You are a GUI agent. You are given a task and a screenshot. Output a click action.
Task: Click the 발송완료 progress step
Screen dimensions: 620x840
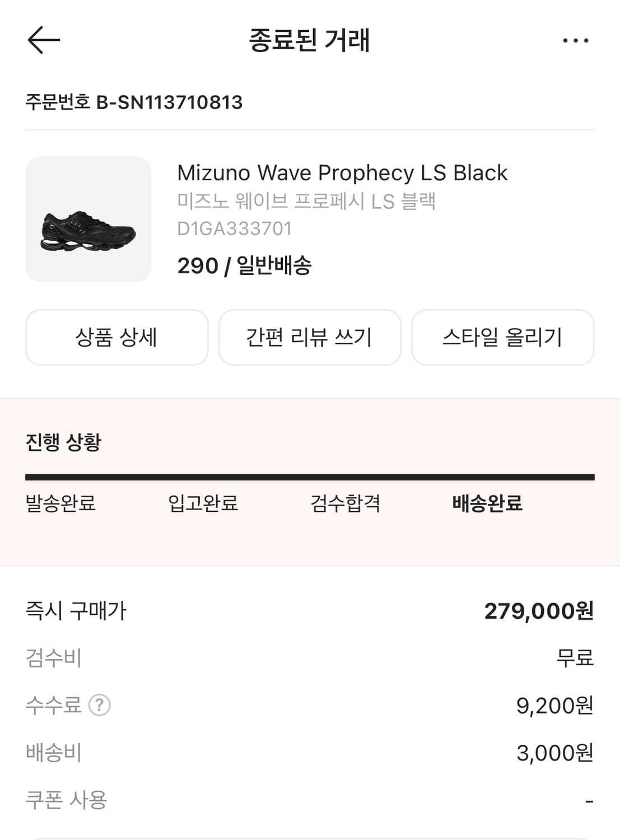click(60, 503)
